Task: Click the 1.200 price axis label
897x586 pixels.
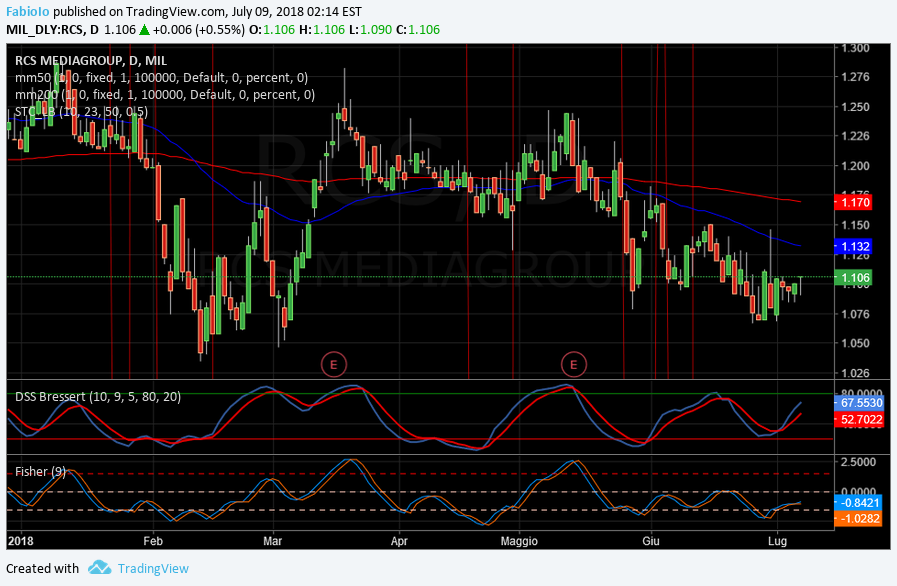Action: point(855,166)
